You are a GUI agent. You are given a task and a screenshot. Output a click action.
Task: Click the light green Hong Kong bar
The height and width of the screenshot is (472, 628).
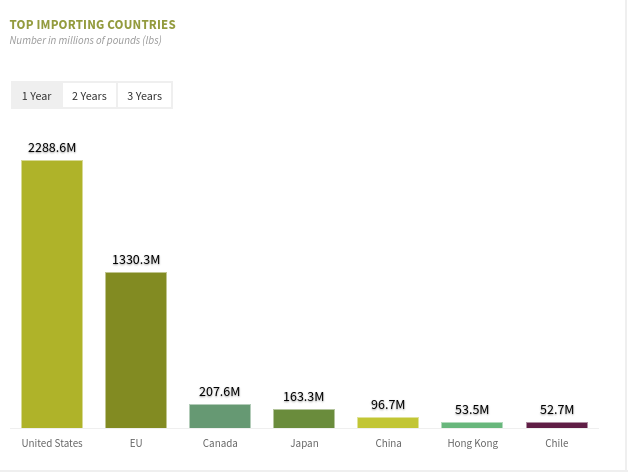coord(472,425)
